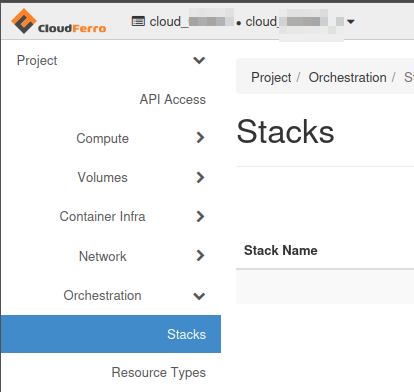Click Orchestration in the breadcrumb

347,77
